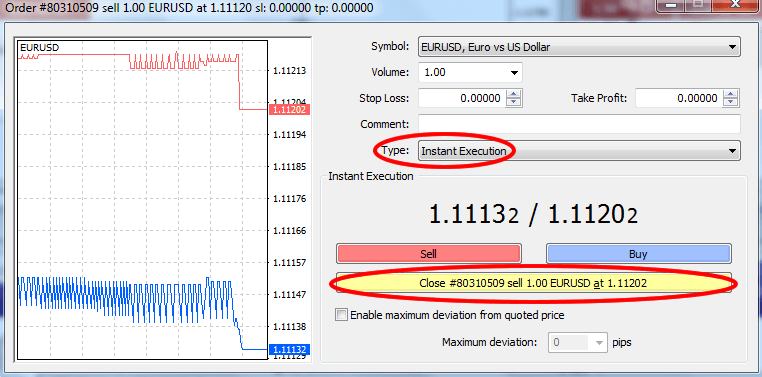
Task: Click the EURUSD tick chart area
Action: click(142, 200)
